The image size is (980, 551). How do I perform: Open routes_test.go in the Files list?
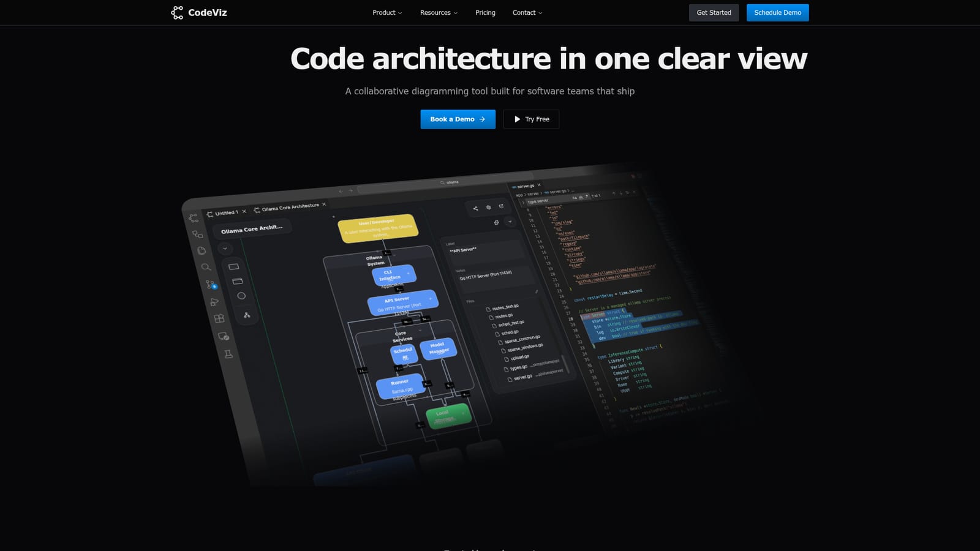[x=502, y=307]
